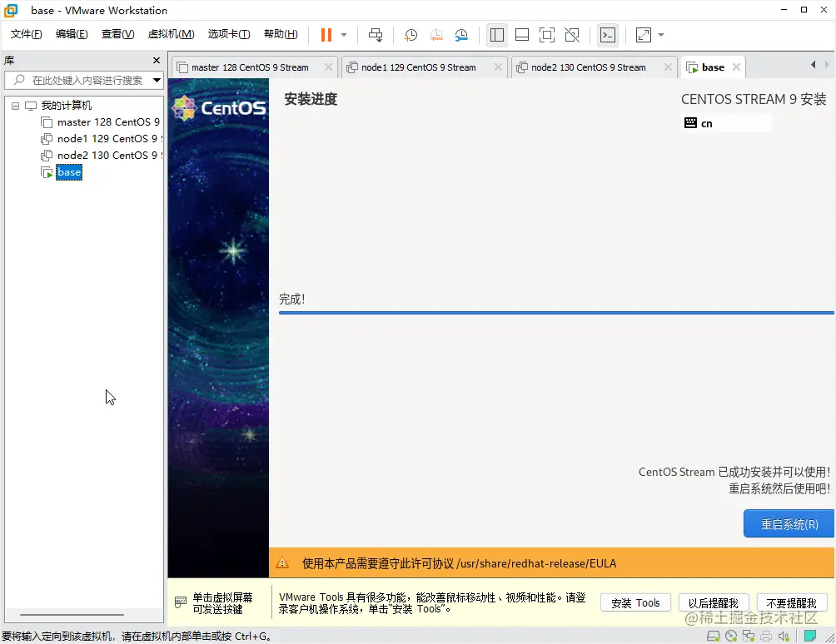Click the 以后提醒我 button
Viewport: 836px width, 644px height.
tap(714, 603)
